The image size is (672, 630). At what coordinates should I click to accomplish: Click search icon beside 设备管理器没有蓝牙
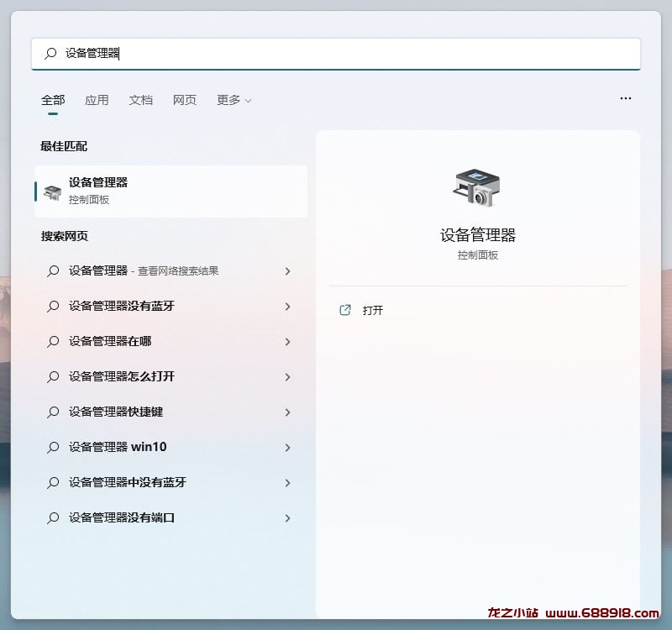click(53, 306)
